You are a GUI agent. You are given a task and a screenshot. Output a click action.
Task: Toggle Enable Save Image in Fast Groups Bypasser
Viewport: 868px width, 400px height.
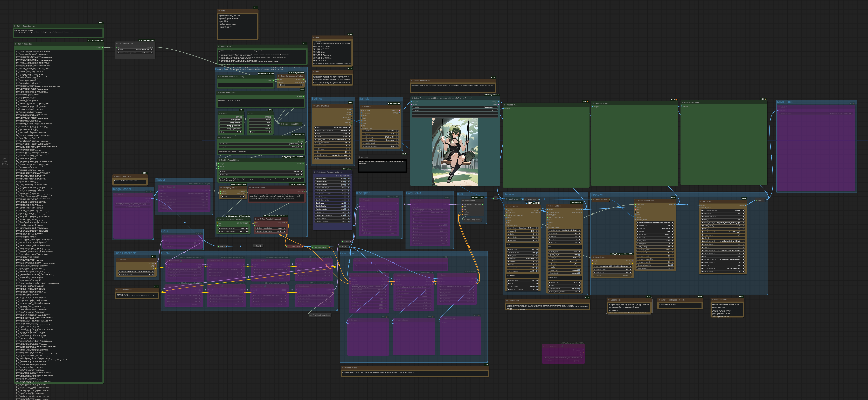point(345,188)
